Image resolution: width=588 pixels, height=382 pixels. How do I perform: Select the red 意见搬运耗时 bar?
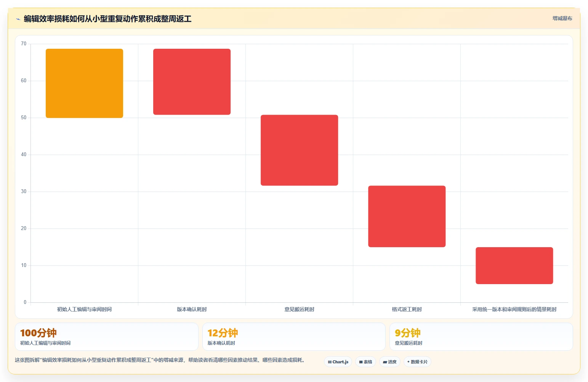tap(299, 150)
